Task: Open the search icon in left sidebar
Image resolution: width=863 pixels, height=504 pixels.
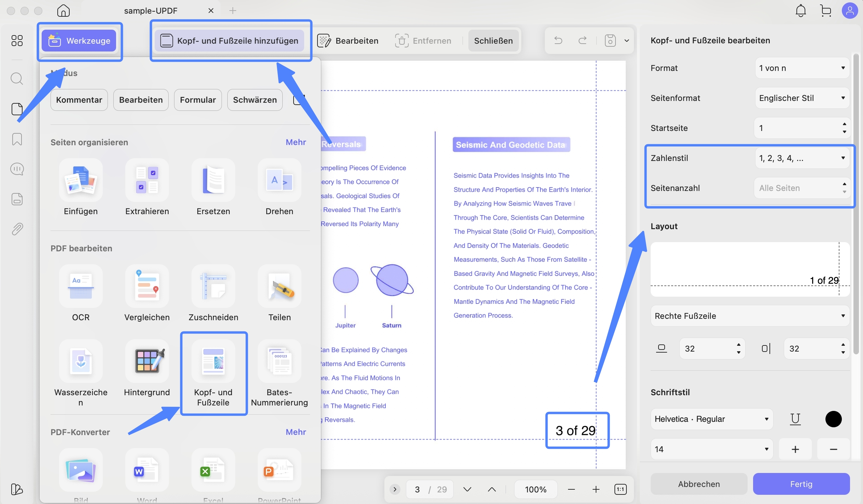Action: tap(17, 79)
